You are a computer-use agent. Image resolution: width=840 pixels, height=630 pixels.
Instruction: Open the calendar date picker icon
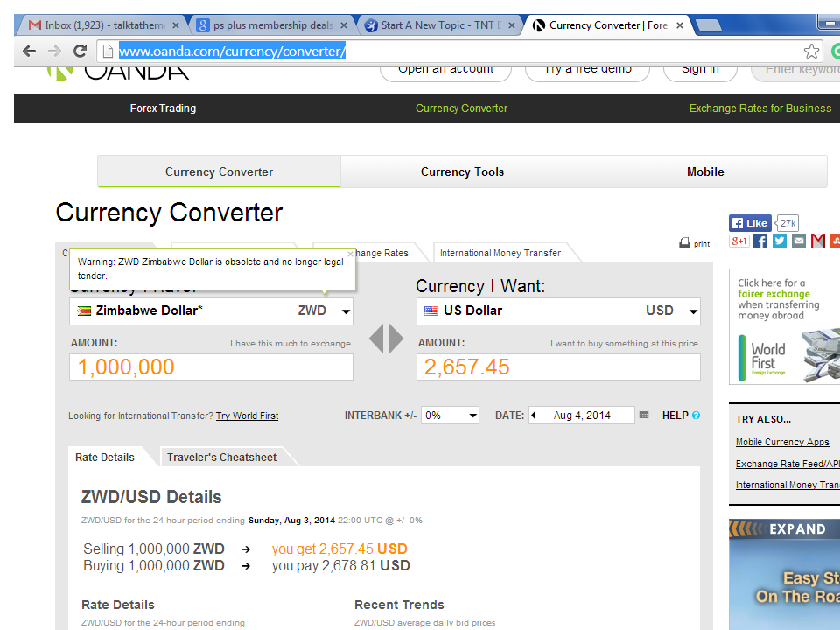[644, 416]
